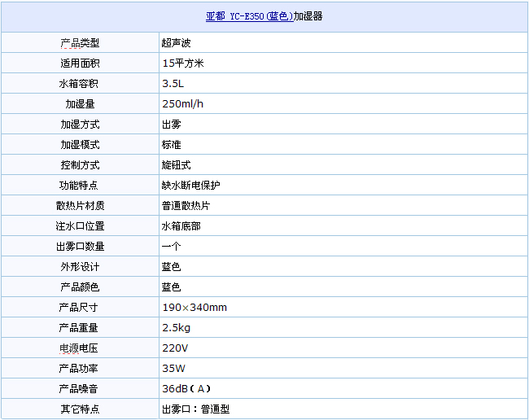Select the 2.5kg weight value
The height and width of the screenshot is (420, 529).
pos(176,327)
